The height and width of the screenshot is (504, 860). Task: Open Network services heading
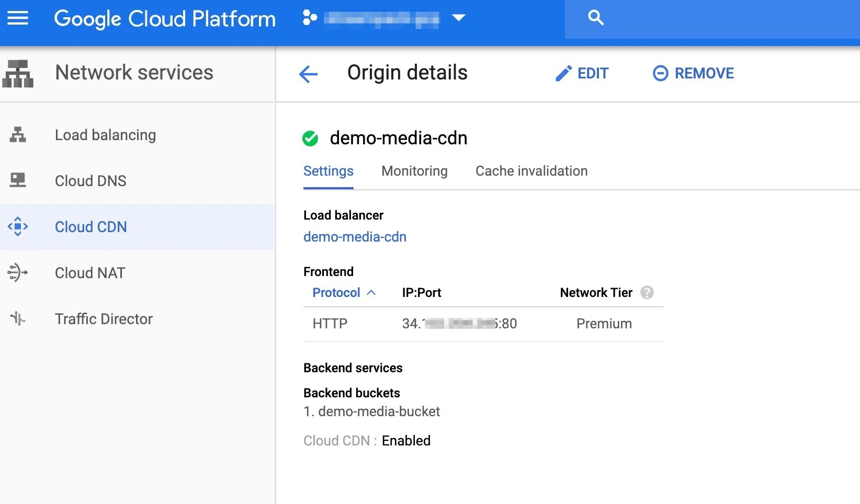click(134, 73)
